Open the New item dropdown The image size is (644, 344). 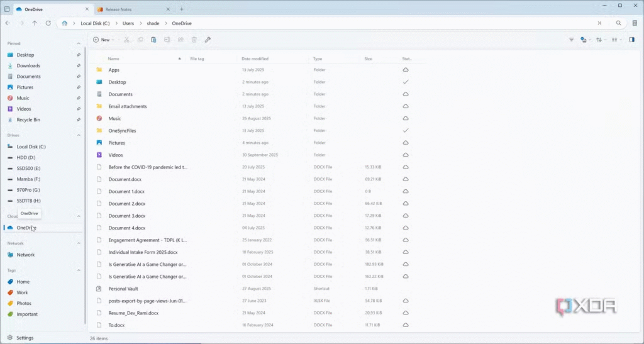103,40
